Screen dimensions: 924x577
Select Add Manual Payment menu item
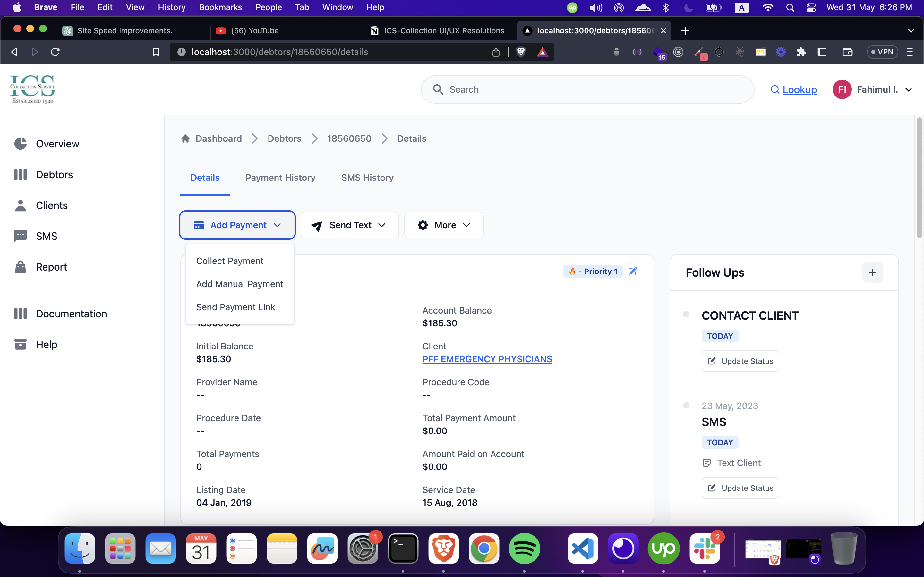click(239, 284)
